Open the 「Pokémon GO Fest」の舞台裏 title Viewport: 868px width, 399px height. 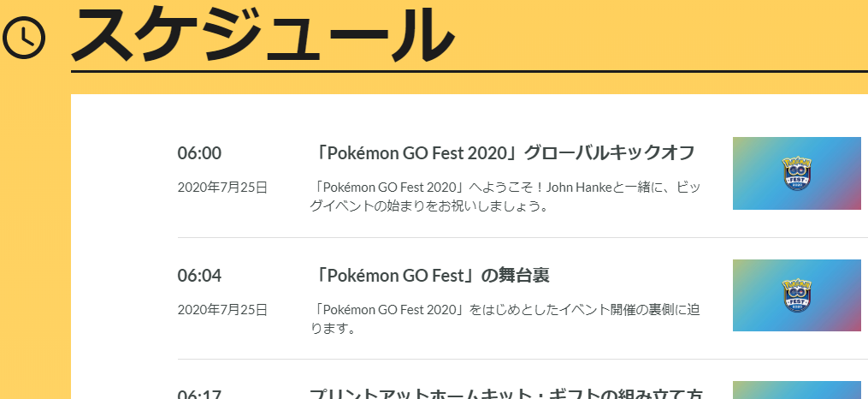(429, 276)
